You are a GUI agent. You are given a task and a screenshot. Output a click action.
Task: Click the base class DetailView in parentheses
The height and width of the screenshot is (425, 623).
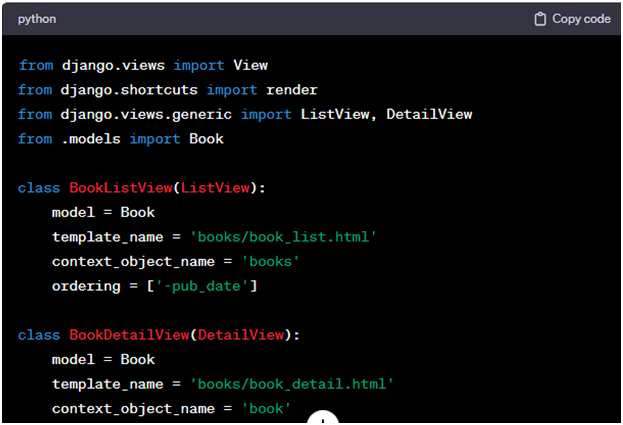241,335
